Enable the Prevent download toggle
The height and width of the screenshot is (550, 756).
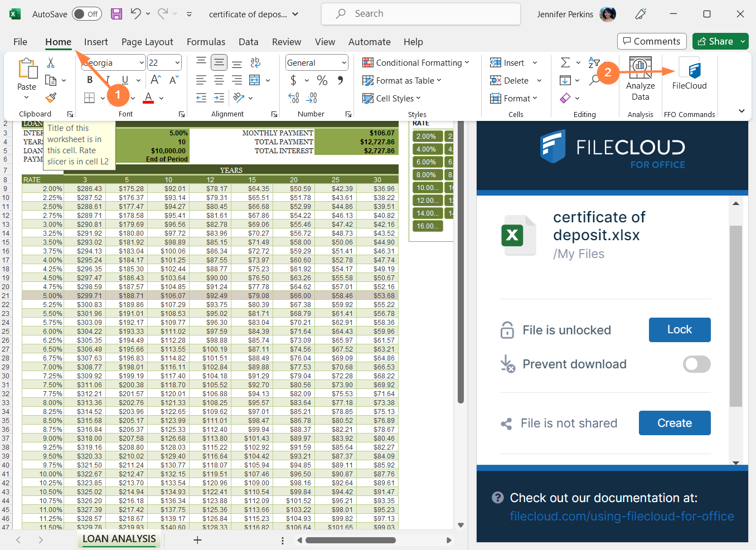[x=696, y=364]
